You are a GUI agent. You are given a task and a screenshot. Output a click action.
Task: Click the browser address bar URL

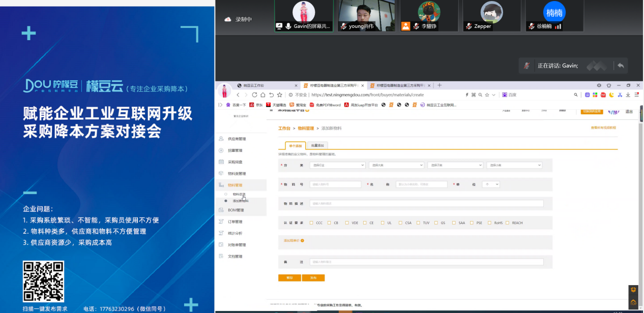367,95
